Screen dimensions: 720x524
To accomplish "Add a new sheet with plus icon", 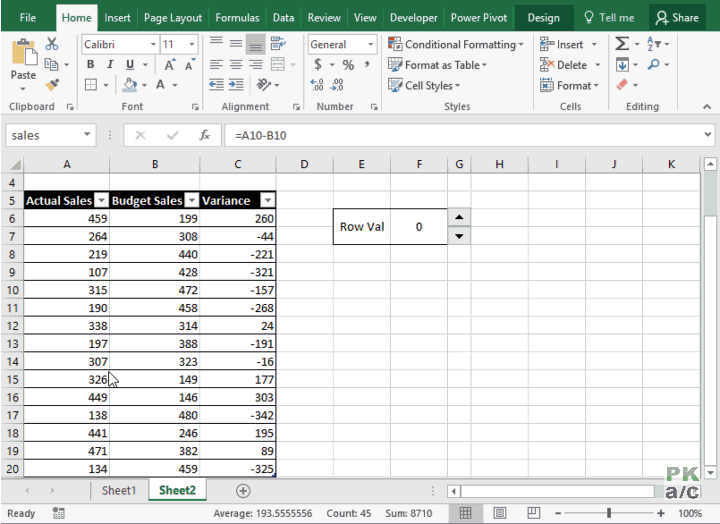I will point(243,490).
